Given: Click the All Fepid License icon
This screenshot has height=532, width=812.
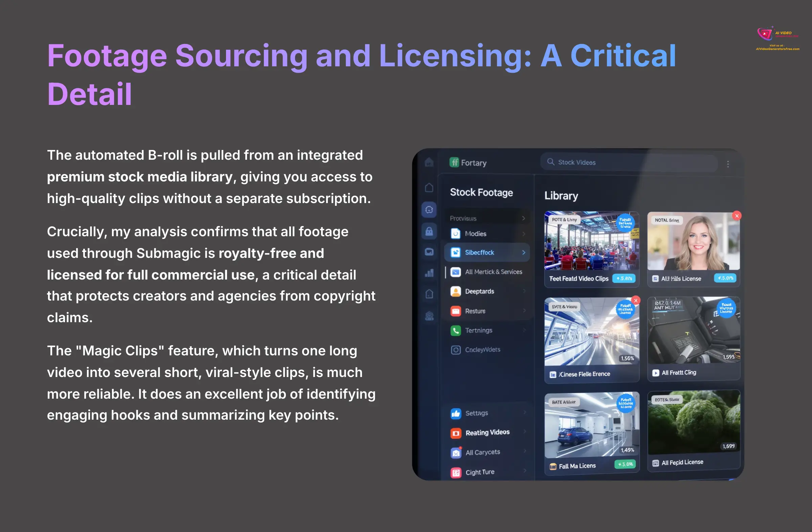Looking at the screenshot, I should click(655, 463).
